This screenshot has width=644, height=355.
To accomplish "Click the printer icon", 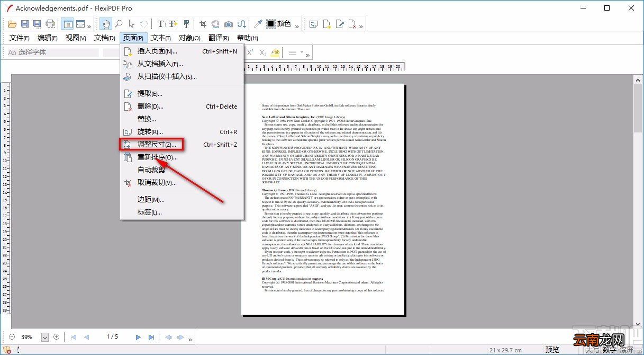I will click(x=50, y=24).
